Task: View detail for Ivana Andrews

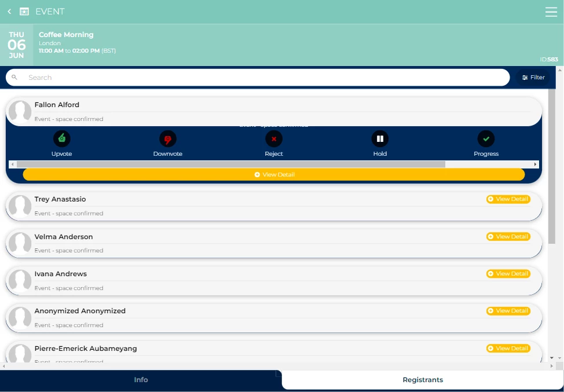Action: tap(508, 273)
